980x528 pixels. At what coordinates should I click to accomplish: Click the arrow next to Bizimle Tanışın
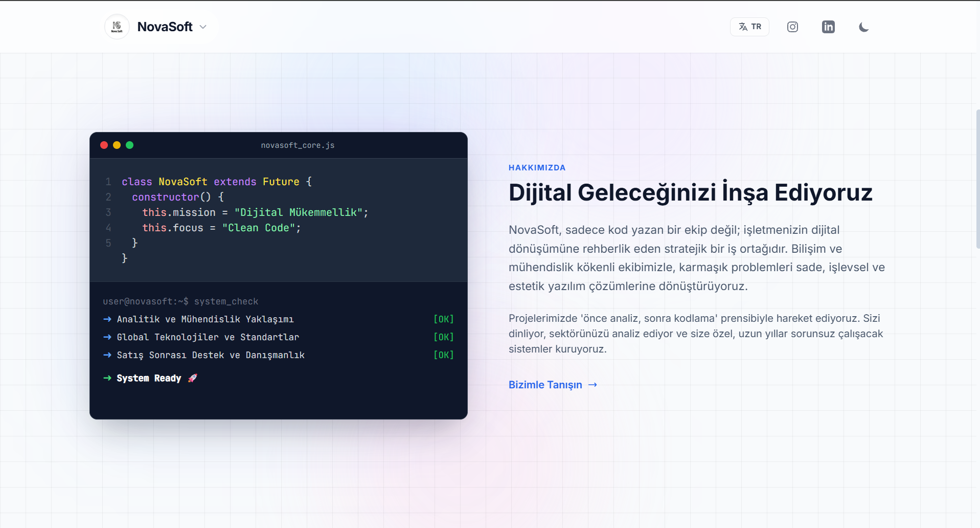tap(592, 385)
